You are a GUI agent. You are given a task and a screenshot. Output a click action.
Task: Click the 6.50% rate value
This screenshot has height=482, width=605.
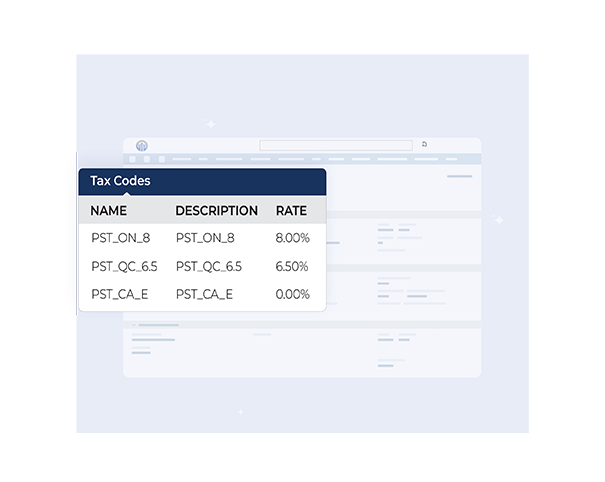click(293, 266)
